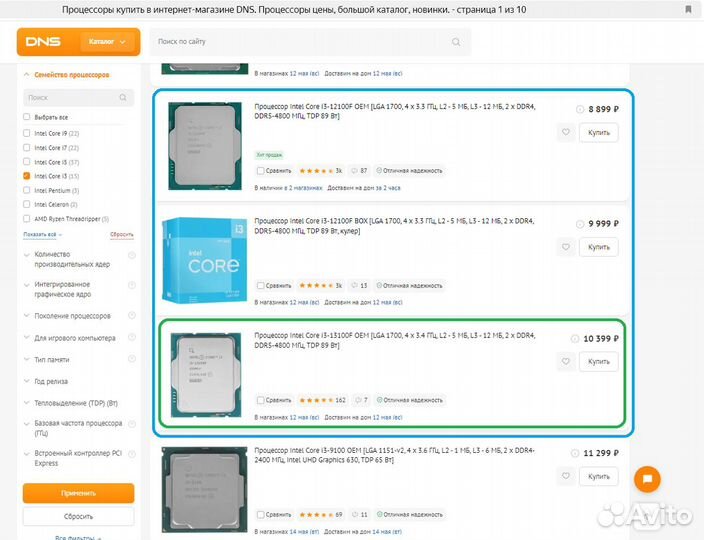
Task: Click the orange Применить button
Action: pyautogui.click(x=78, y=494)
